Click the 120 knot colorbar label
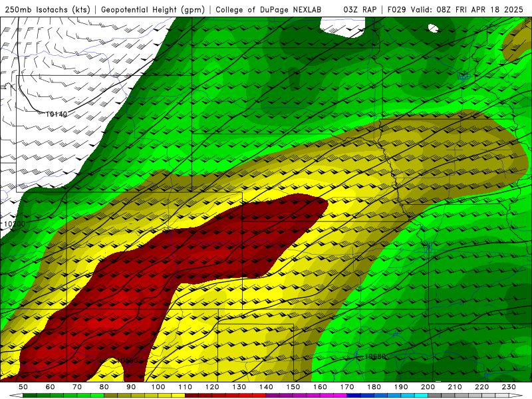 pyautogui.click(x=212, y=387)
